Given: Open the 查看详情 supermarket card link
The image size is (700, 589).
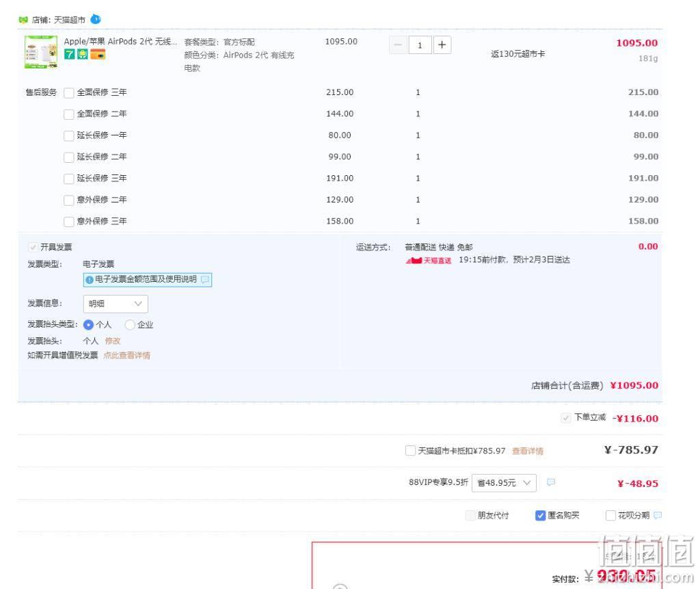Looking at the screenshot, I should coord(528,451).
